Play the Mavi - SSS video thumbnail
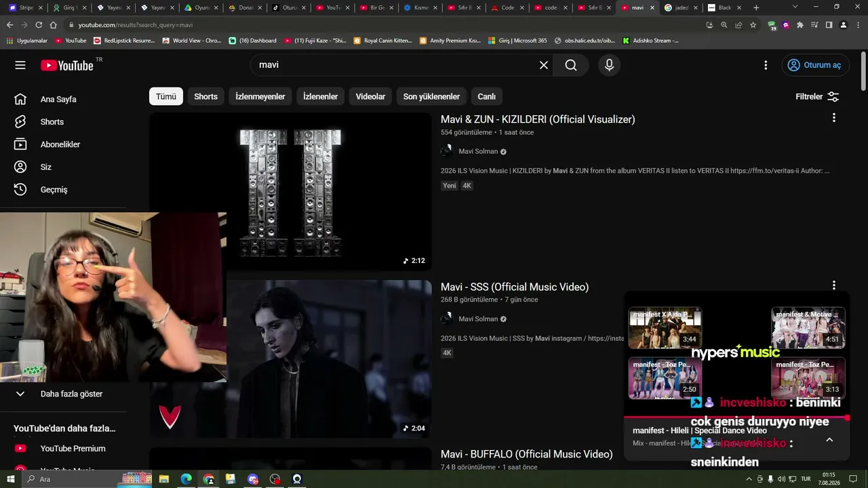This screenshot has height=488, width=868. (329, 359)
